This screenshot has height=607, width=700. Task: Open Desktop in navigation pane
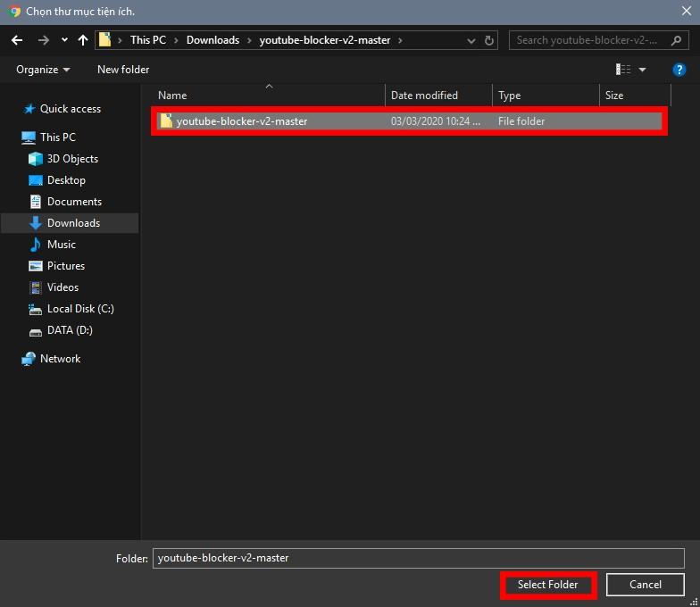66,180
